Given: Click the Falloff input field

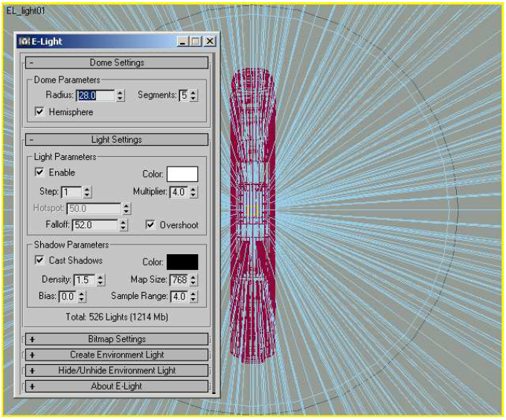Looking at the screenshot, I should (95, 225).
